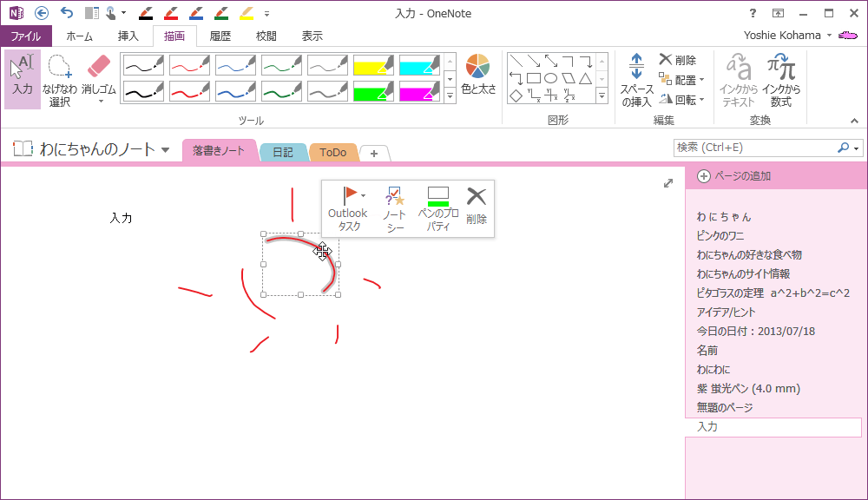The image size is (868, 500).
Task: Select the triangle shape
Action: (x=585, y=79)
